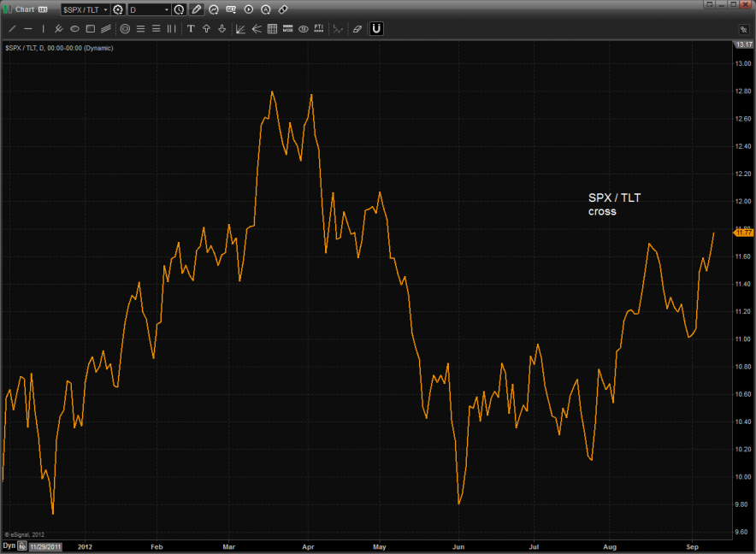Select the speed fan lines tool
The height and width of the screenshot is (554, 756).
point(257,29)
